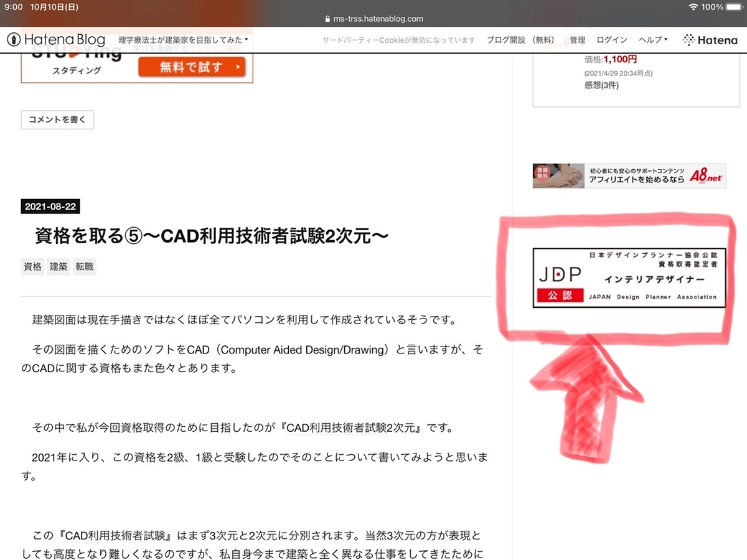Click the ブログ開設（無料） link

[520, 40]
